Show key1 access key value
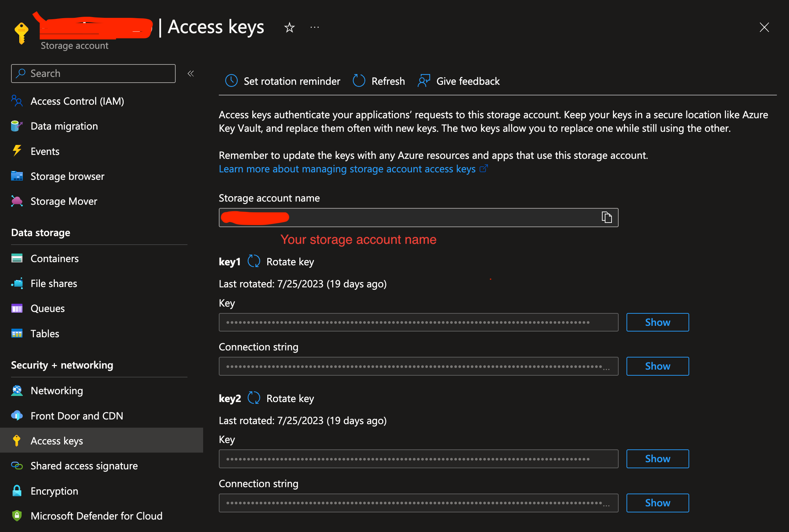The image size is (789, 532). pyautogui.click(x=658, y=322)
